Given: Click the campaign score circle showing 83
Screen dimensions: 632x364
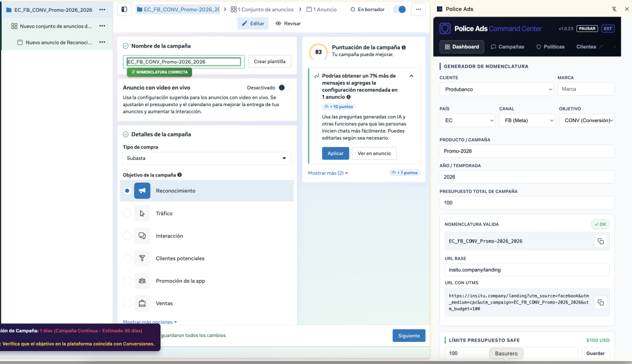Looking at the screenshot, I should pyautogui.click(x=318, y=52).
